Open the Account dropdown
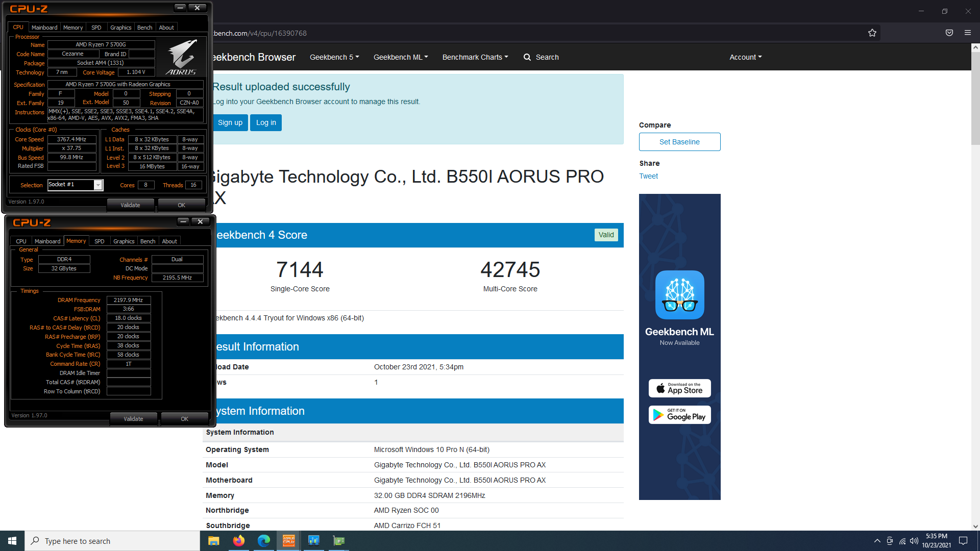 click(x=745, y=57)
